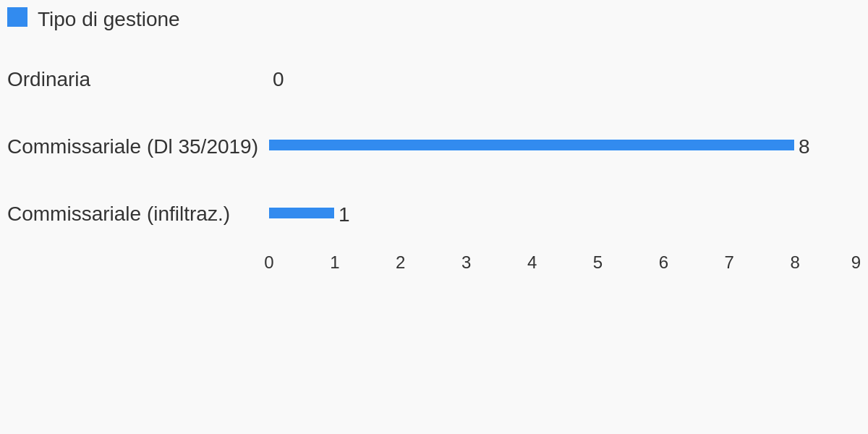
Task: Click the value label 1 beside the bar
Action: [344, 215]
